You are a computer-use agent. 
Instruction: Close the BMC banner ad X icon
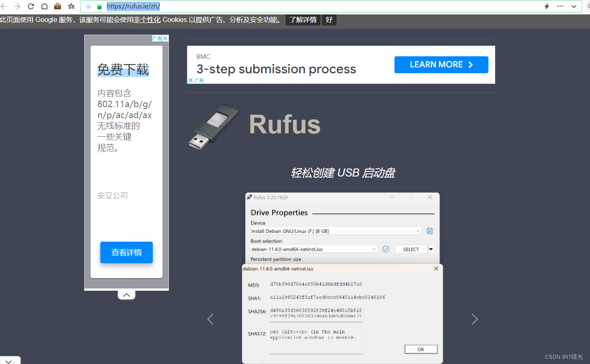(x=191, y=80)
